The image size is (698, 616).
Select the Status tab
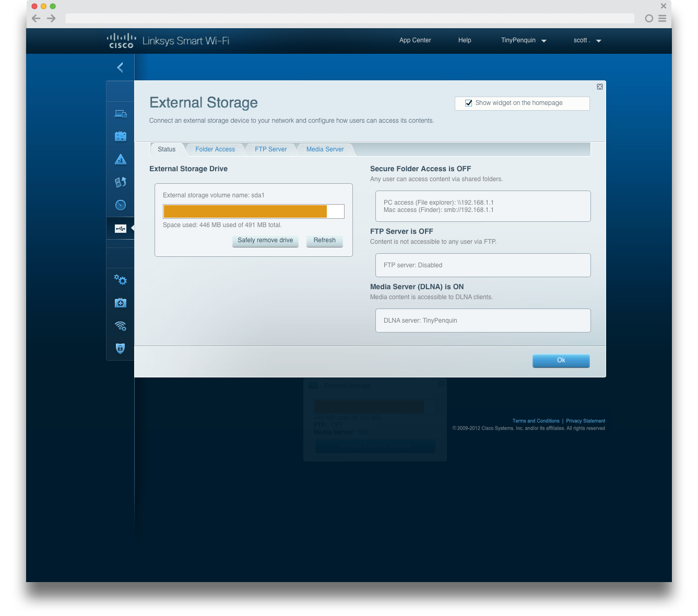(167, 149)
